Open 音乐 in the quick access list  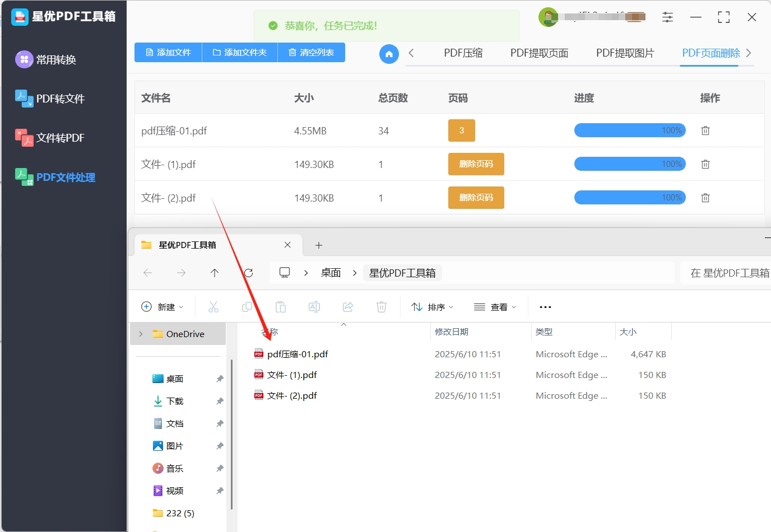coord(175,468)
